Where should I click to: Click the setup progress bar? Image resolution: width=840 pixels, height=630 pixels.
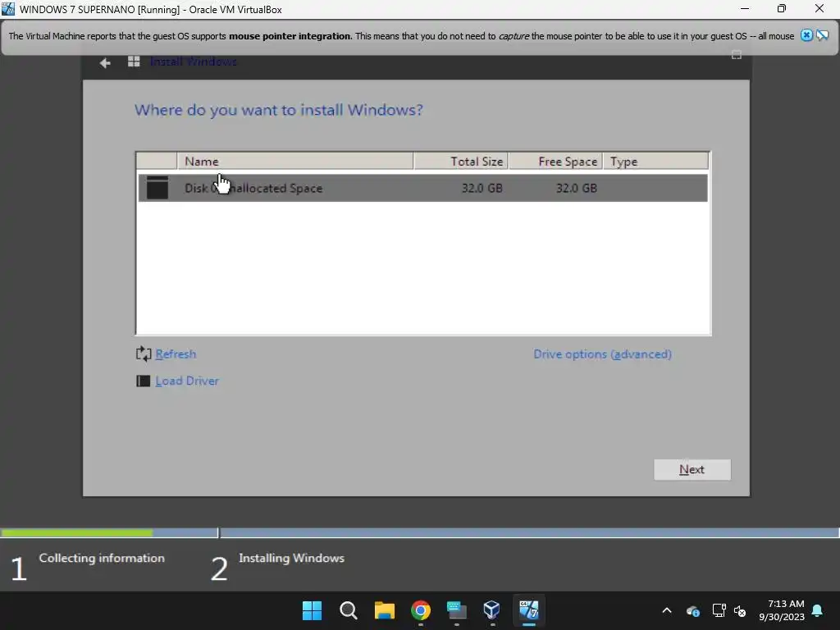pyautogui.click(x=420, y=532)
